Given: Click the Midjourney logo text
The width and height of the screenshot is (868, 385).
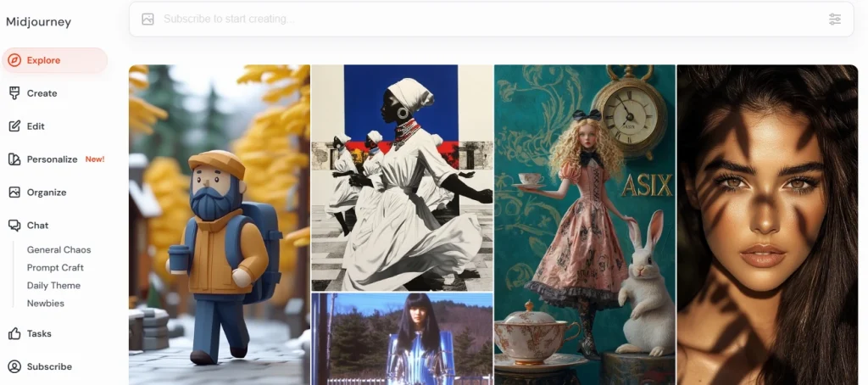Looking at the screenshot, I should click(x=38, y=22).
